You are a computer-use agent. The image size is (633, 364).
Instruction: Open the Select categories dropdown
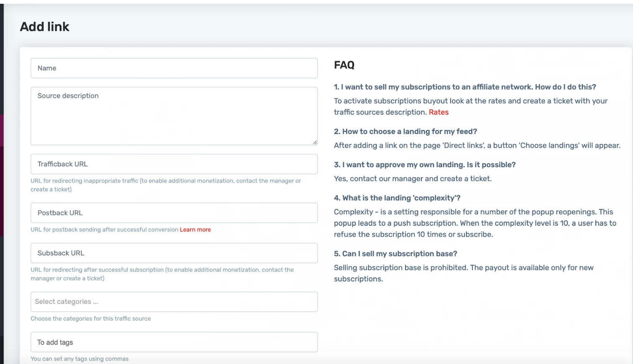click(x=174, y=302)
